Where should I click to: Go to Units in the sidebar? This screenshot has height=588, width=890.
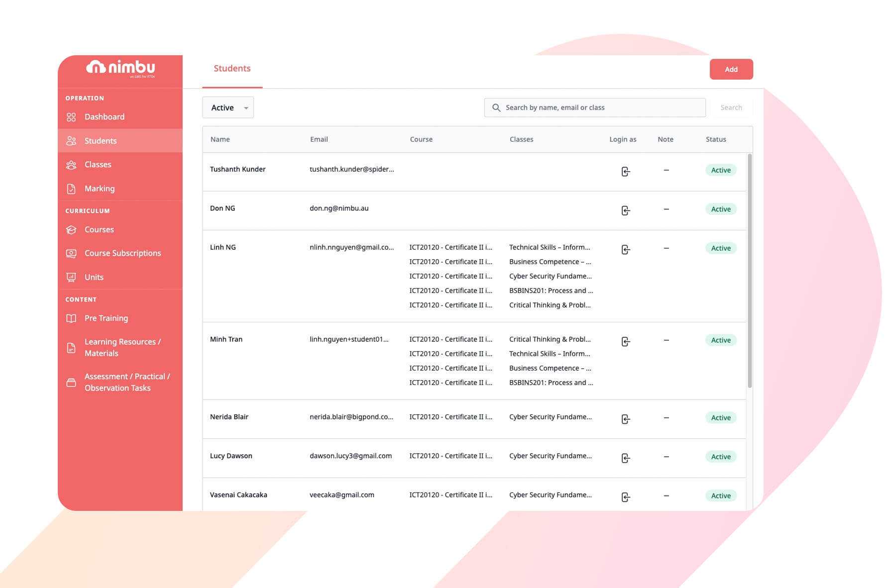94,277
